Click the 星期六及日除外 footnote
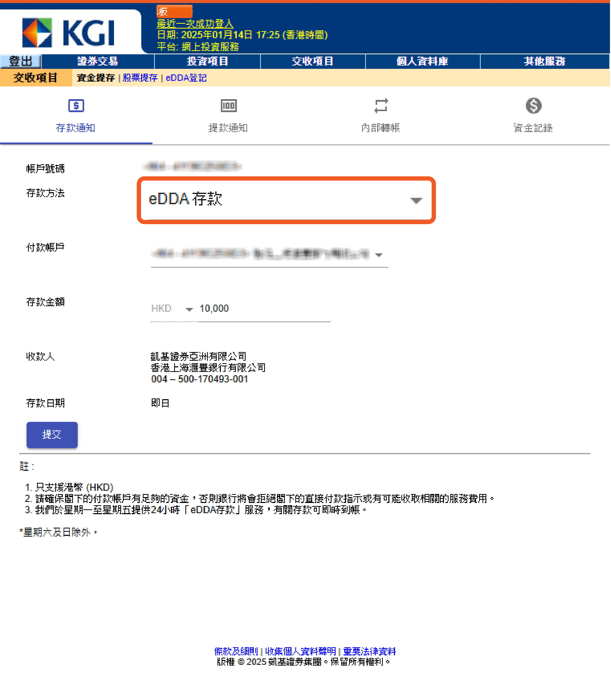This screenshot has width=611, height=700. tap(58, 533)
